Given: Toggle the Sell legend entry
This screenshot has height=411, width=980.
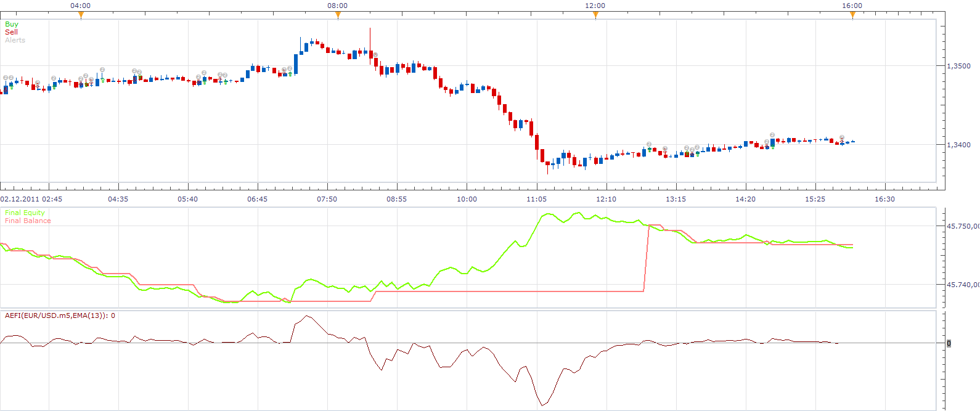Looking at the screenshot, I should [x=11, y=32].
